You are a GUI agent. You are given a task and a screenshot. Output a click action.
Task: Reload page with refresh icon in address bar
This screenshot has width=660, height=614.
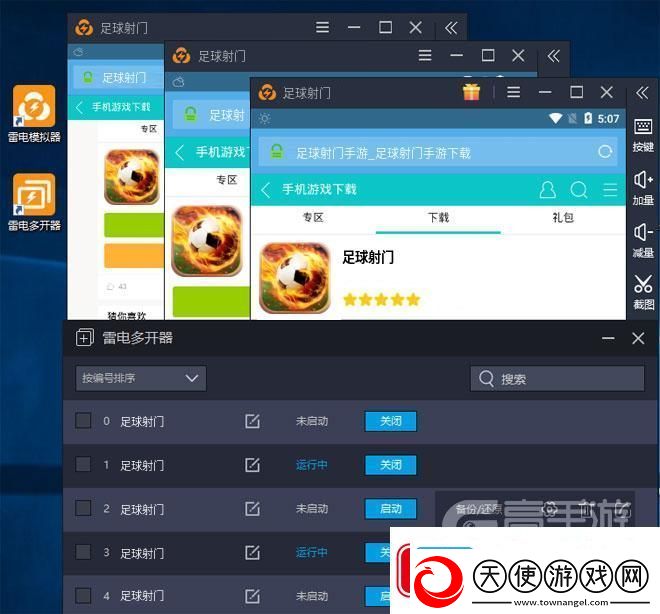coord(605,152)
